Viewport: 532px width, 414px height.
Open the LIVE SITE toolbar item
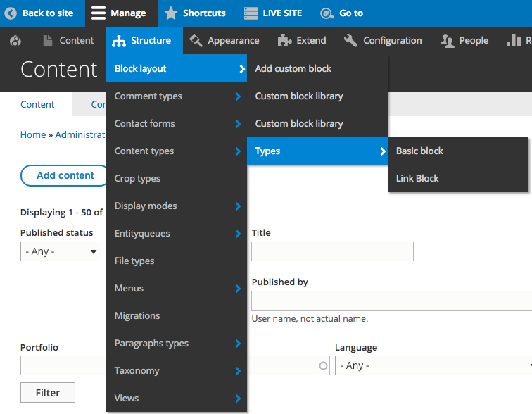[273, 13]
